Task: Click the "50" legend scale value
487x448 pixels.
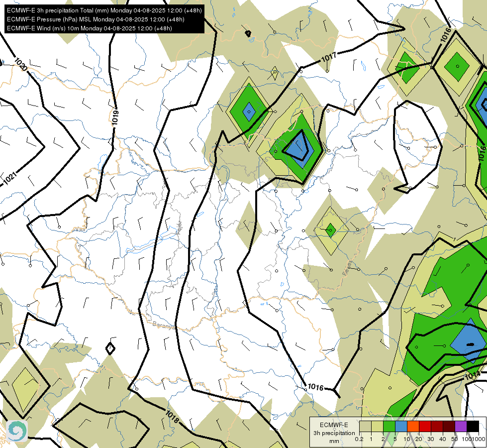Action: 455,440
